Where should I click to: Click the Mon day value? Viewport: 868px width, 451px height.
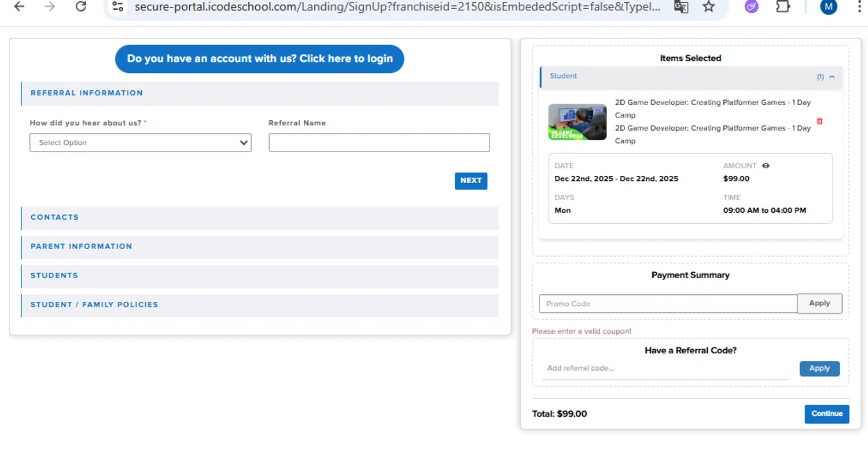pos(562,210)
